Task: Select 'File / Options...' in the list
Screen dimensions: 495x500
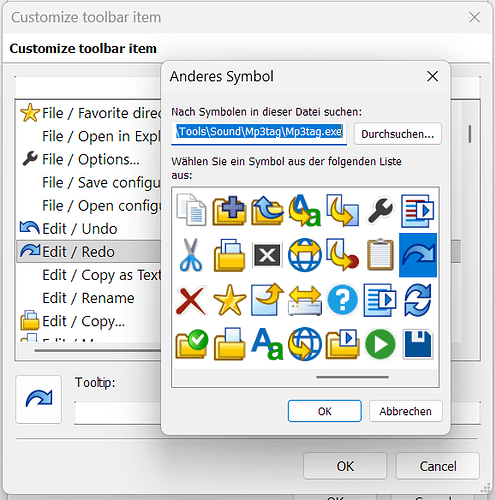Action: tap(89, 159)
